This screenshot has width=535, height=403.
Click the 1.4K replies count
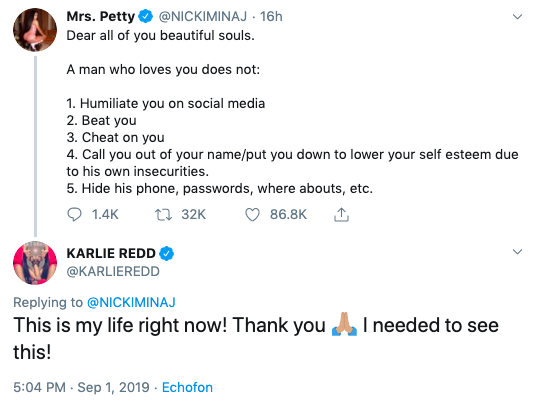pos(105,215)
